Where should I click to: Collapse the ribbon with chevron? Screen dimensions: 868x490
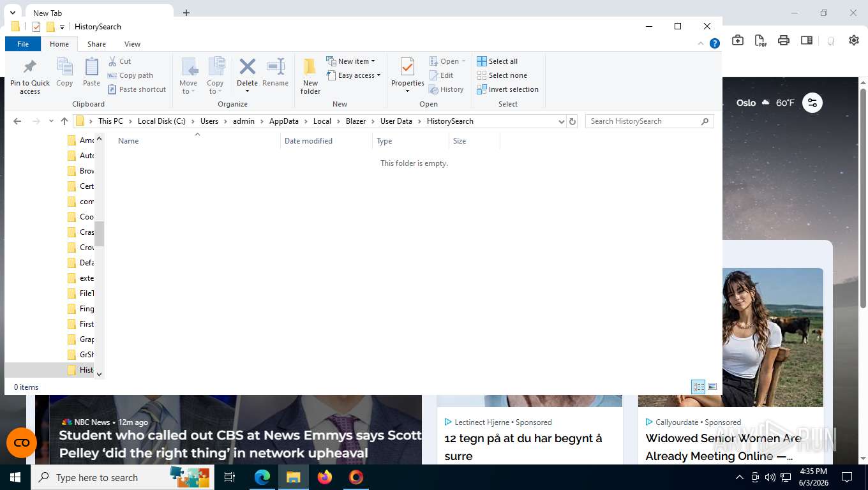701,44
